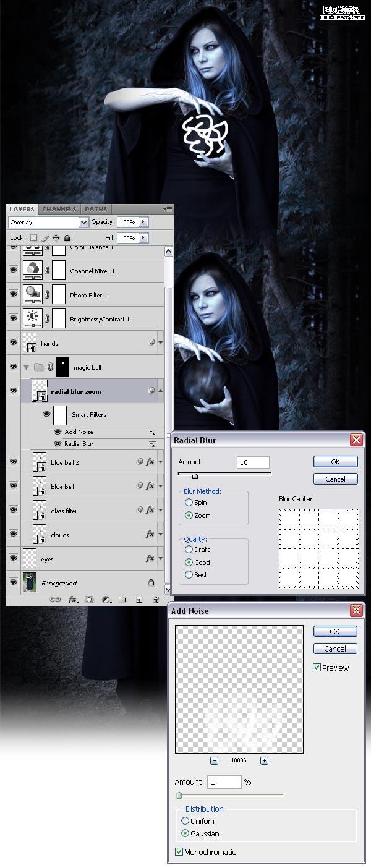Click the delete layer trash icon

point(156,599)
